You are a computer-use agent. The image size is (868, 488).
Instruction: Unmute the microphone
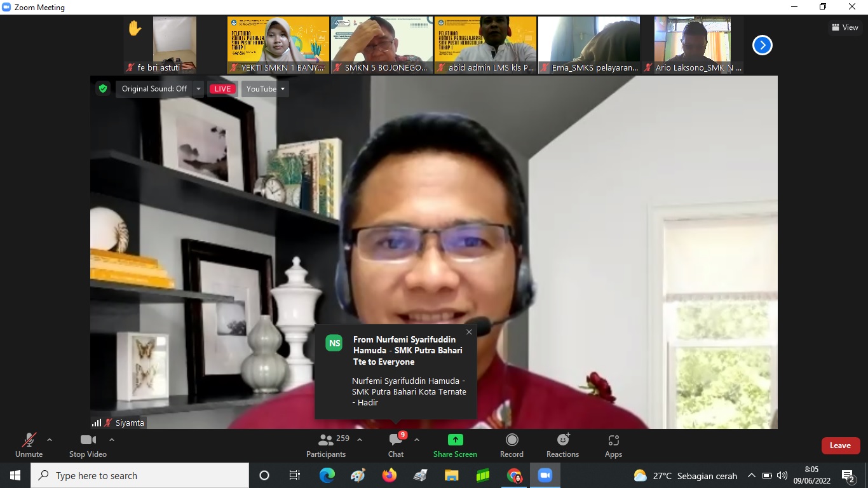click(29, 445)
